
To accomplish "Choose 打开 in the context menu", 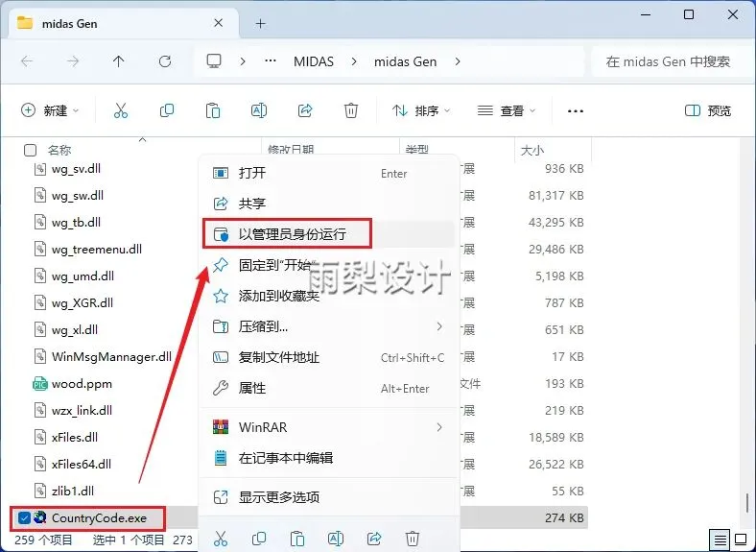I will tap(329, 173).
